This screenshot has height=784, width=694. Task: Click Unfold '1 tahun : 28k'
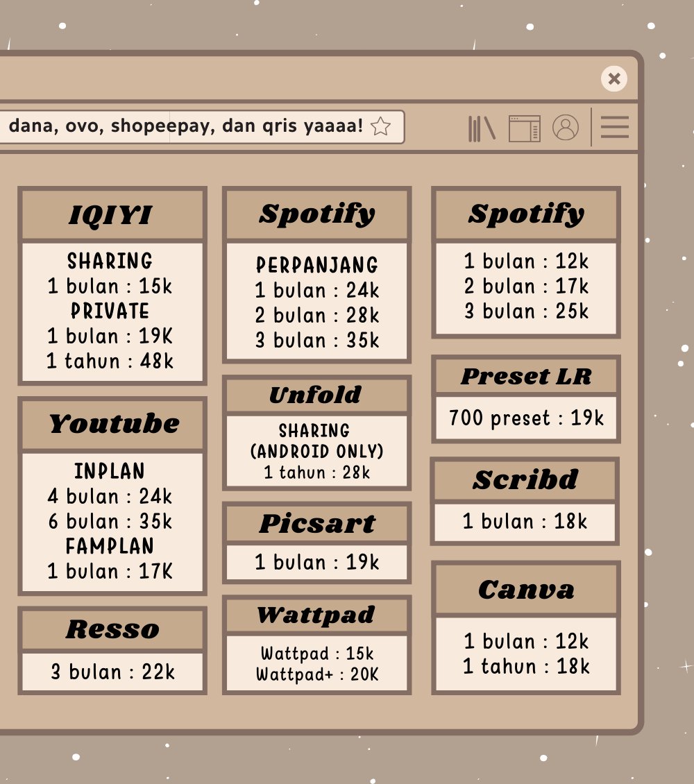[x=317, y=472]
